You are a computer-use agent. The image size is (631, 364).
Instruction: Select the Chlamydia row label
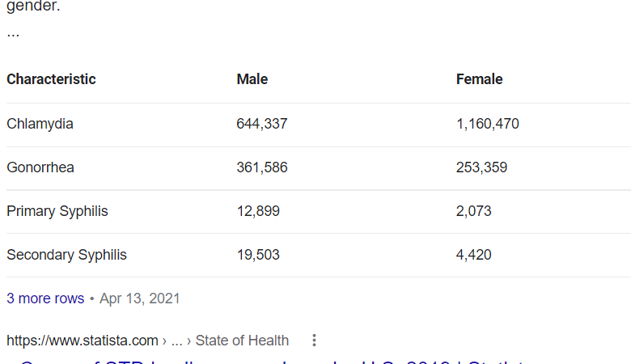click(40, 124)
